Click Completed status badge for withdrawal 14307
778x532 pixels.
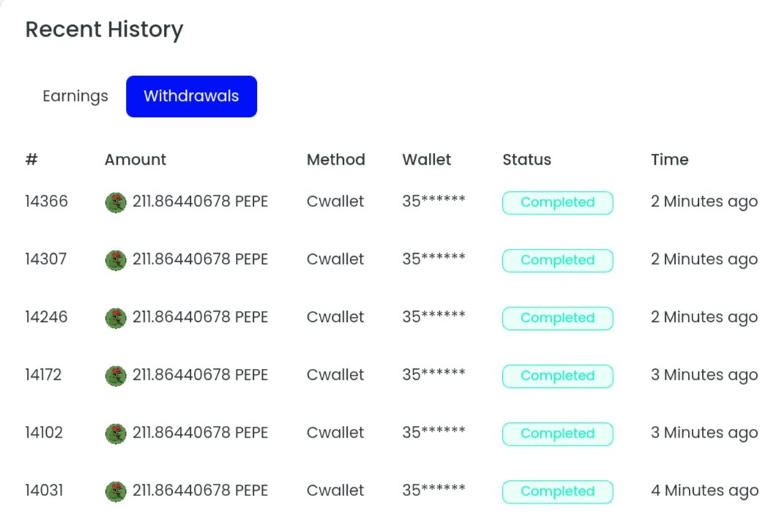(558, 260)
